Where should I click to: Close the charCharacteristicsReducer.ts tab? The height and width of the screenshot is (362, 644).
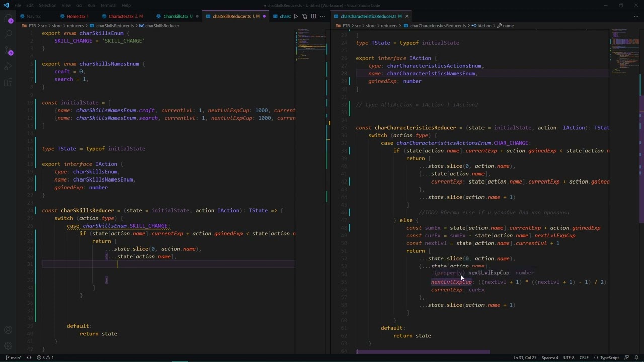tap(407, 16)
